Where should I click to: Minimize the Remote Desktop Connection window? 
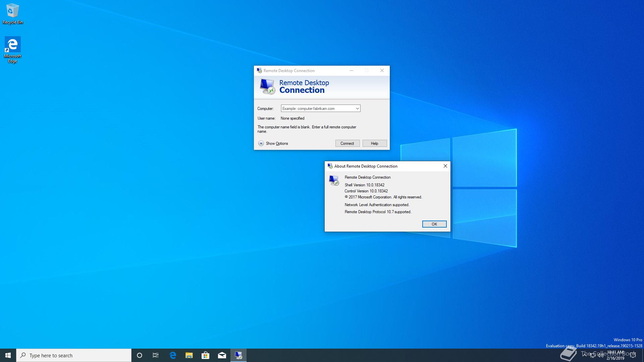[x=352, y=71]
